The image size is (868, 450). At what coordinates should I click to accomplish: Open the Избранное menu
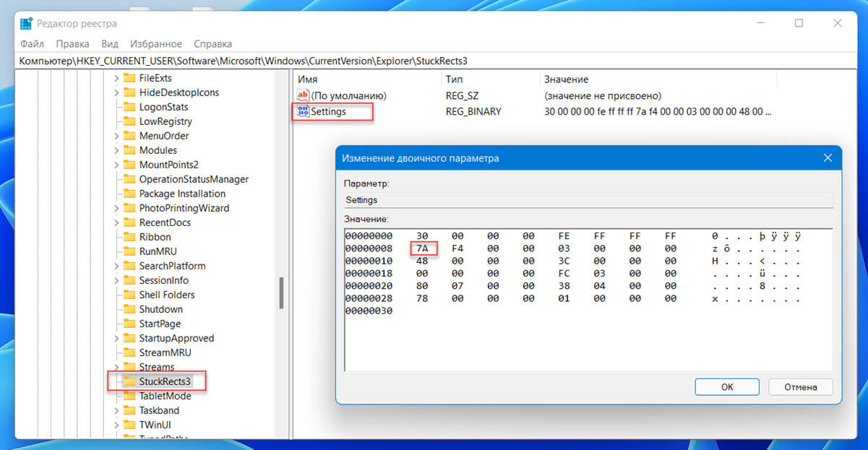(x=156, y=44)
